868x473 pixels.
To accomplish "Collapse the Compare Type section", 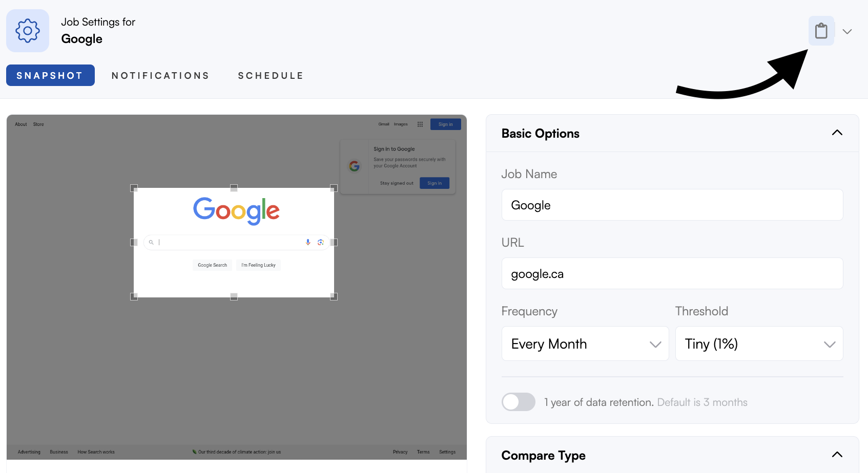I will tap(837, 455).
